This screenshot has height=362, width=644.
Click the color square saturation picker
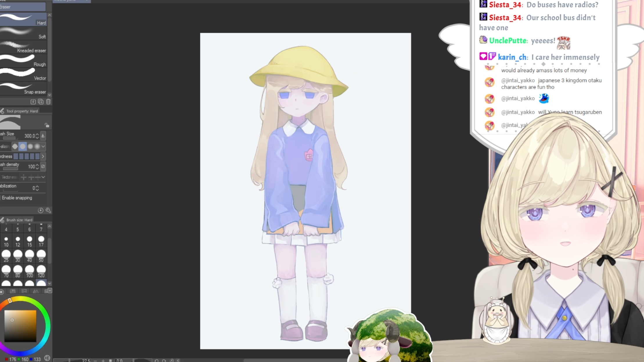20,325
